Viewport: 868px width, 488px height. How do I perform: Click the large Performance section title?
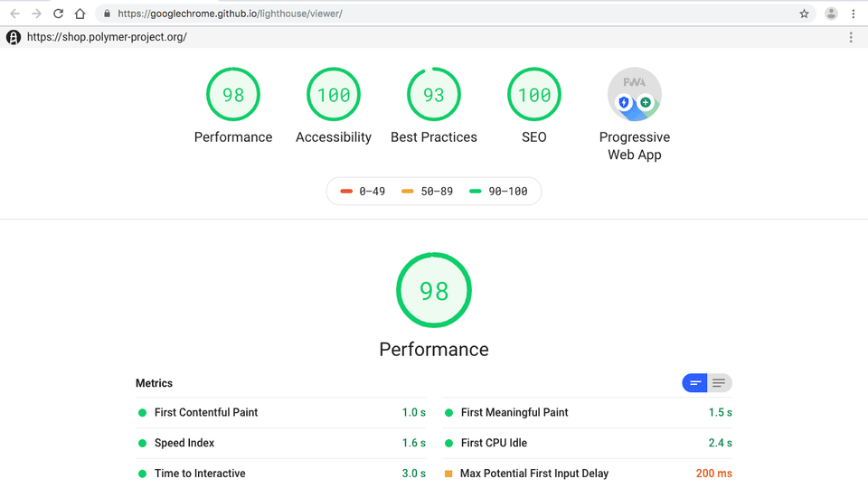[434, 350]
